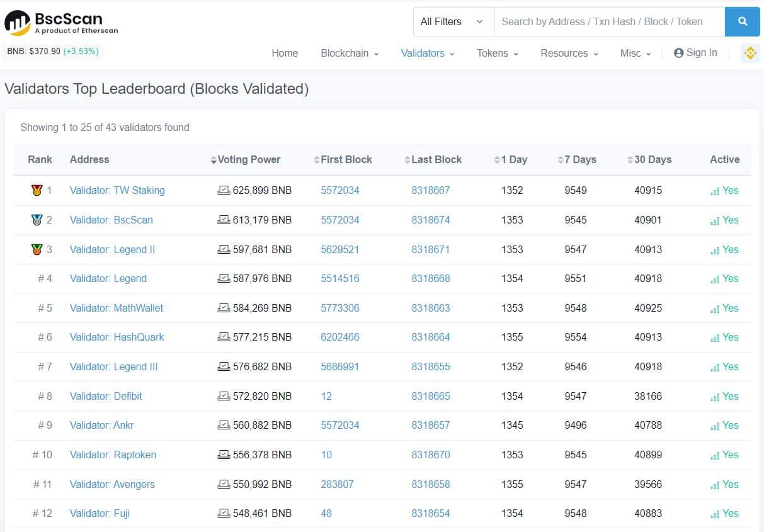Open first block 283807

(337, 484)
